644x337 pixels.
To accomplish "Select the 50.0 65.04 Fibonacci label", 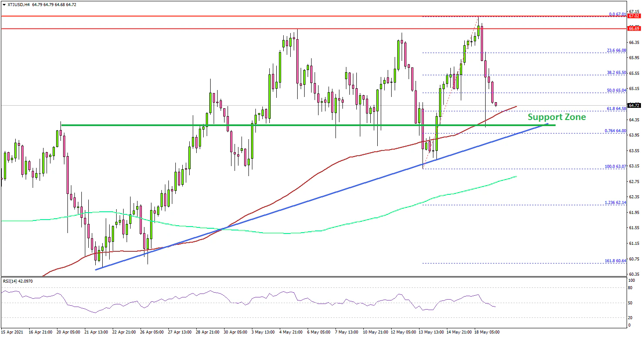I will [x=616, y=90].
